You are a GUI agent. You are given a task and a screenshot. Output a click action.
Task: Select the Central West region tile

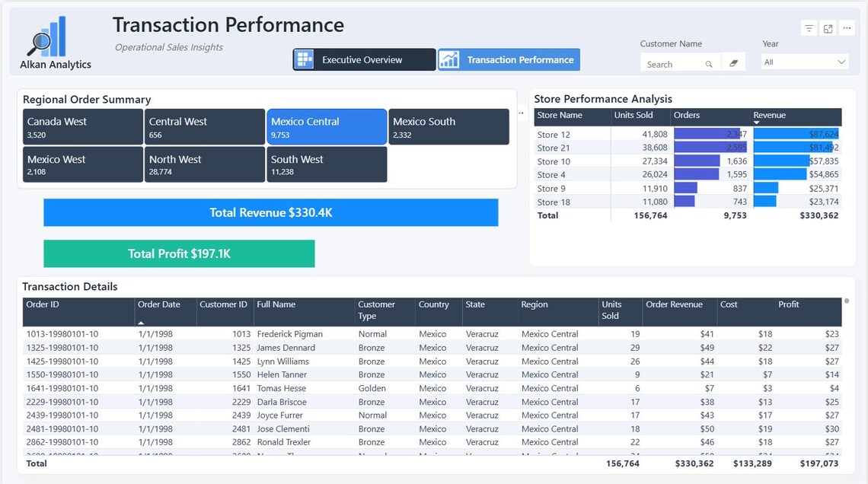[205, 126]
